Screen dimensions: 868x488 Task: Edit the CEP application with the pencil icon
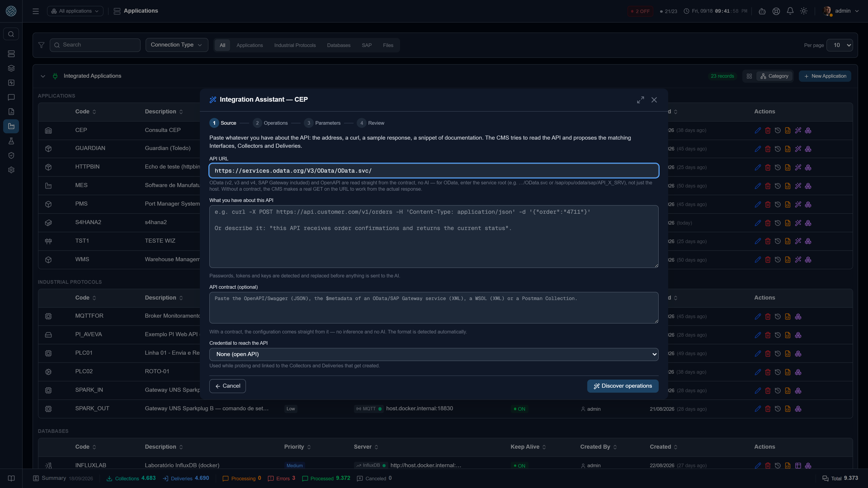coord(757,130)
